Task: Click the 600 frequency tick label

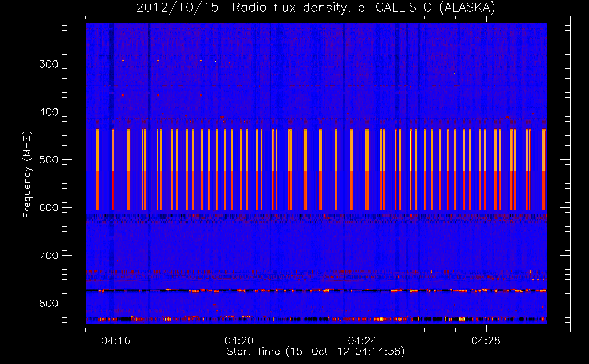Action: (49, 208)
